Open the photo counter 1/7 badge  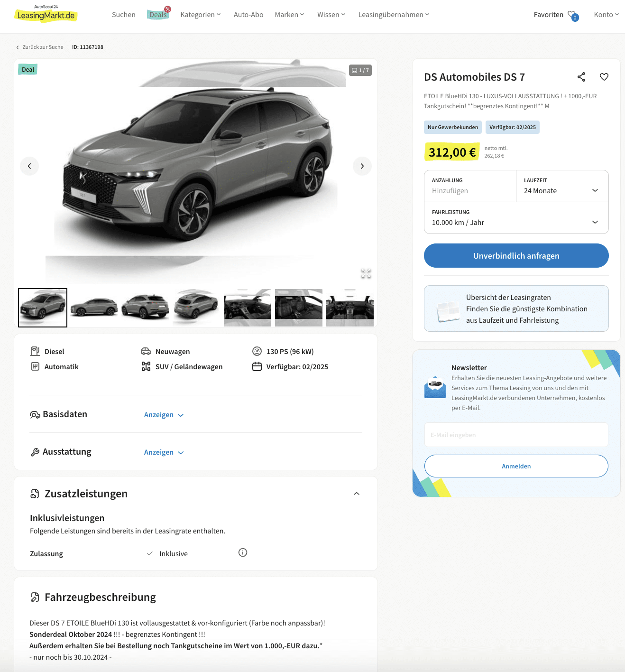coord(360,70)
